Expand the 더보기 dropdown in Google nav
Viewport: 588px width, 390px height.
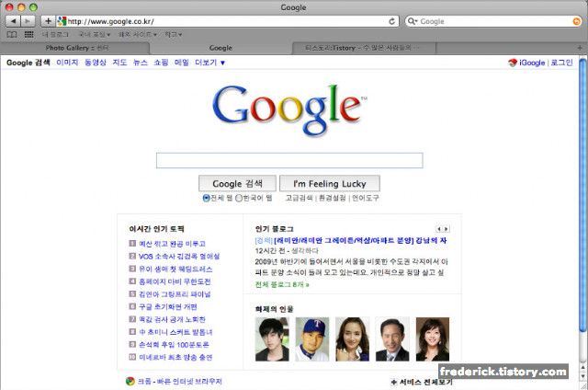[x=210, y=63]
